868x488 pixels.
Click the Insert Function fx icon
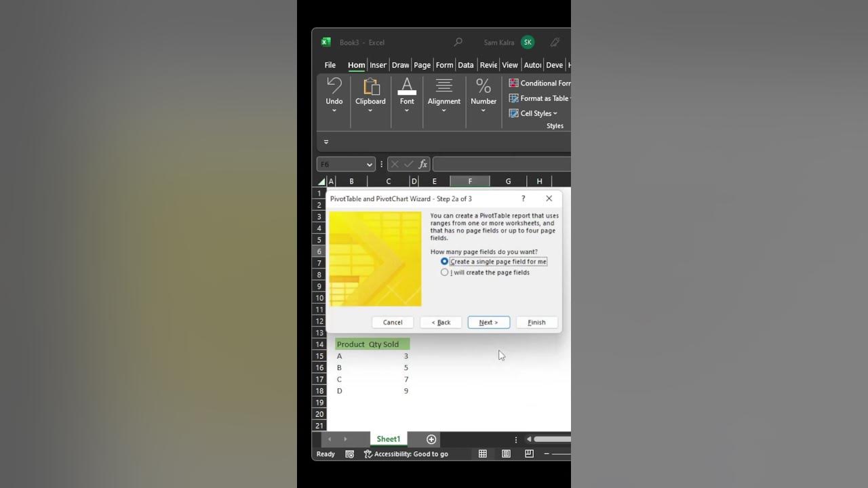(x=423, y=164)
